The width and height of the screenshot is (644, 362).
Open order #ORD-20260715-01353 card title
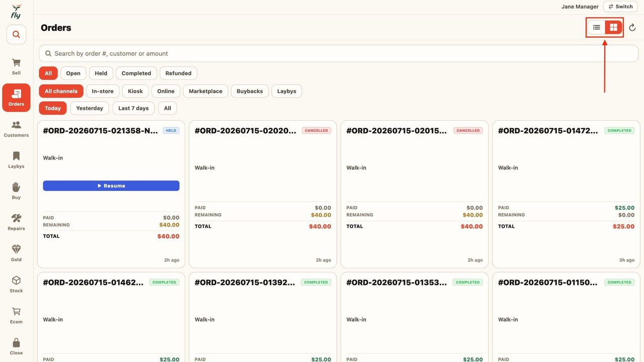tap(397, 282)
